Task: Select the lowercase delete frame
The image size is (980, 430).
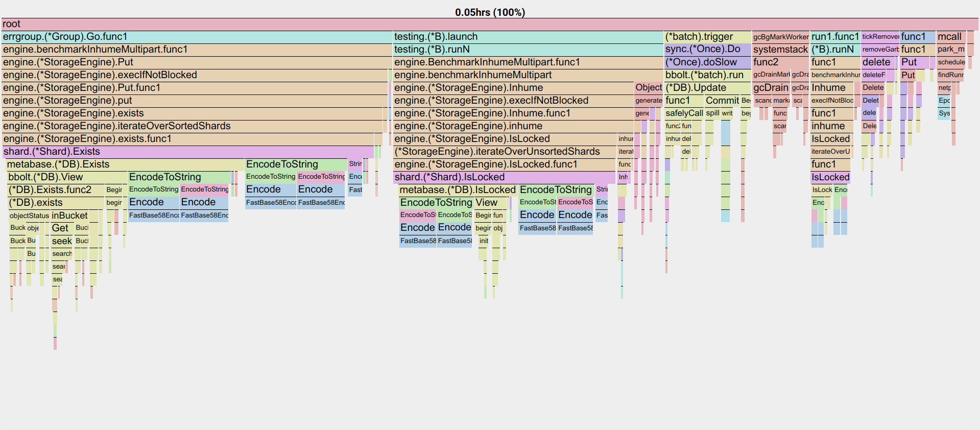Action: point(878,62)
